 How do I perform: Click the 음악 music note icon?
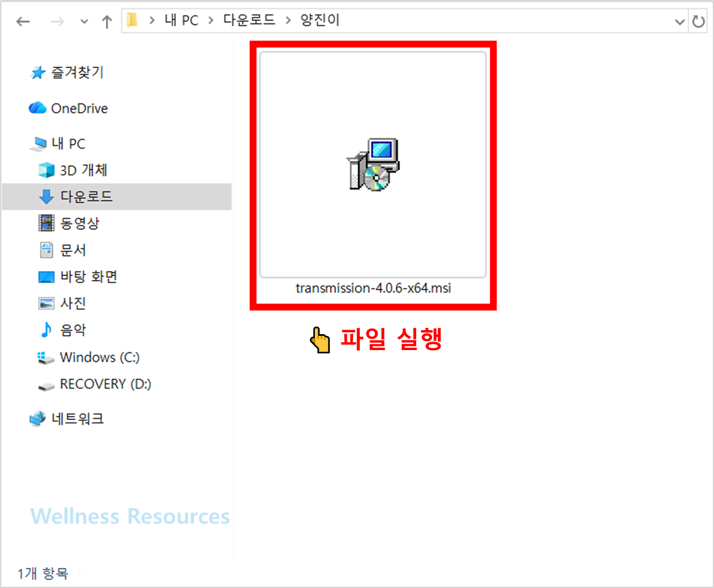(x=46, y=330)
